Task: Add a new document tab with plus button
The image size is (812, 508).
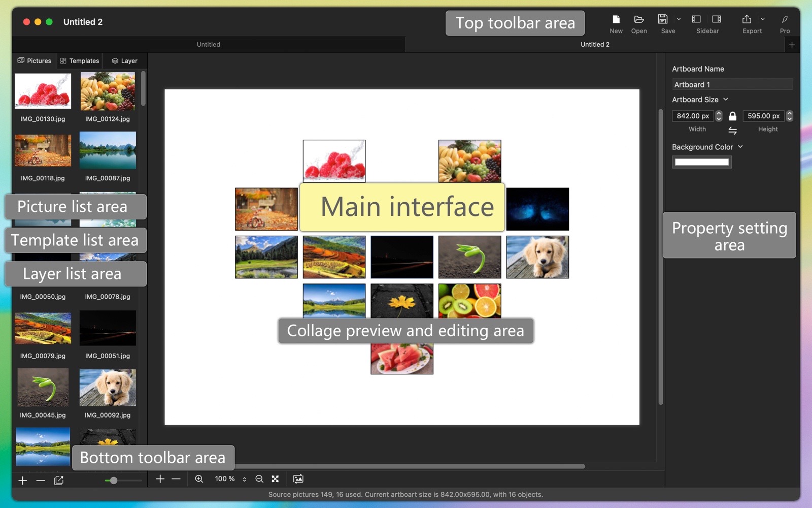Action: [x=791, y=45]
